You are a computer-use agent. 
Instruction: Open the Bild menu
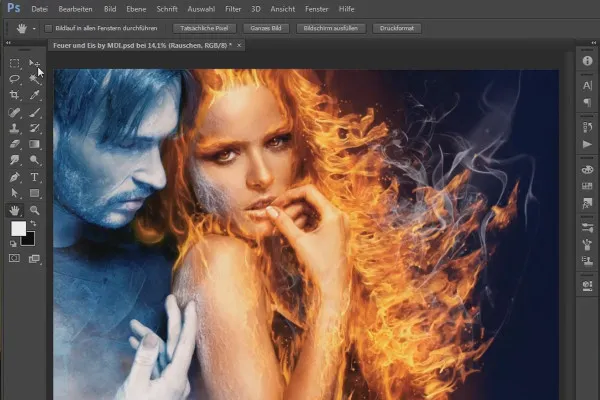click(110, 9)
